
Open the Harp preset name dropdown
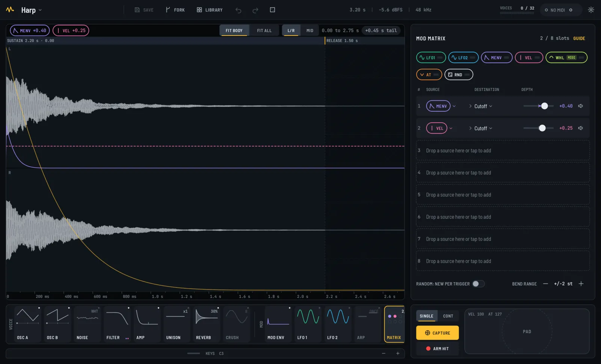pos(31,10)
